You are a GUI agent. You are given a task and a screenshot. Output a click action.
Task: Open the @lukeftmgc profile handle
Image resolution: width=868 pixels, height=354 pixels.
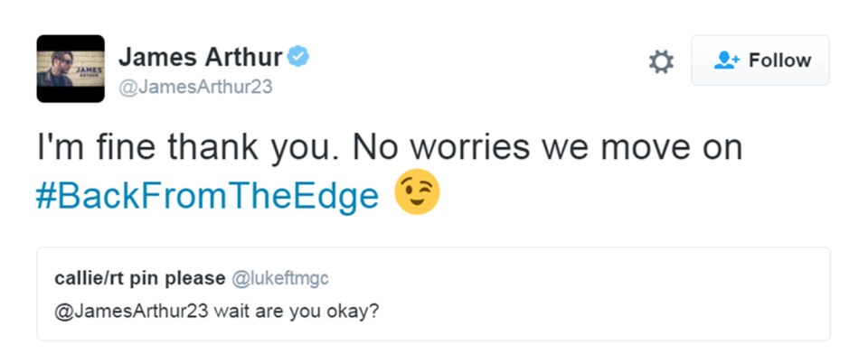click(279, 279)
